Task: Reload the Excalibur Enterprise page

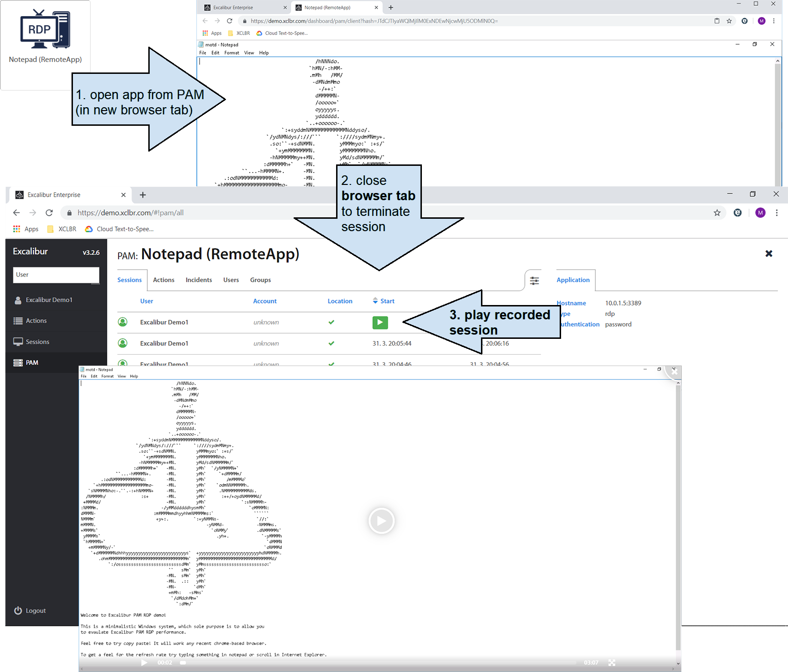Action: (x=49, y=213)
